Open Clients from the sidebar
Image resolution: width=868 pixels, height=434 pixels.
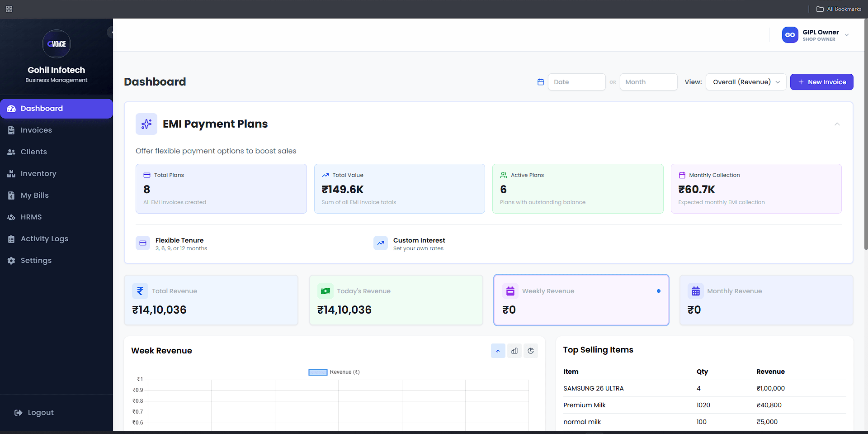coord(57,152)
